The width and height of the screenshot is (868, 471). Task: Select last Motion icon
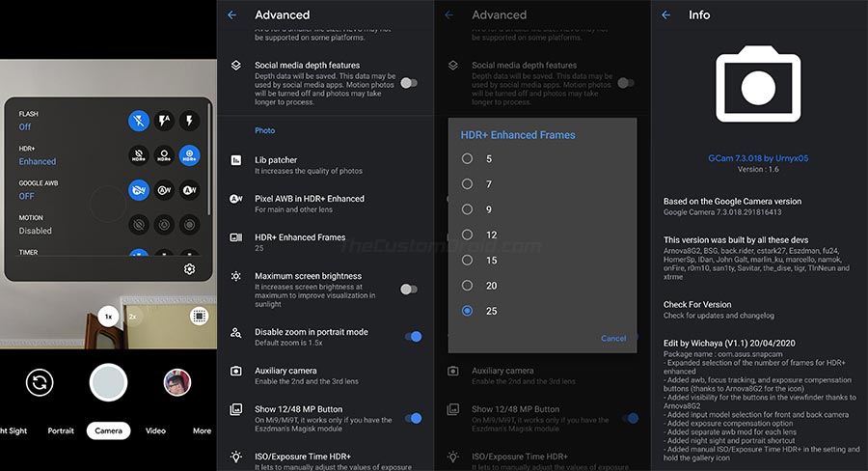pos(189,225)
